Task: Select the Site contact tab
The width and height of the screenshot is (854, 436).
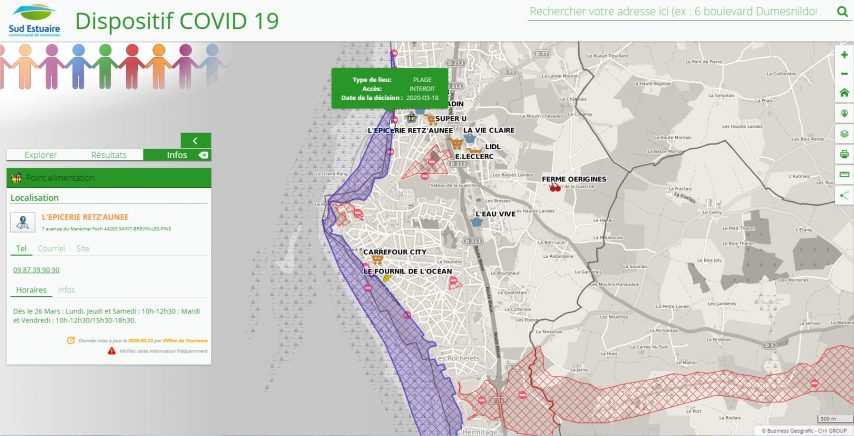Action: point(82,249)
